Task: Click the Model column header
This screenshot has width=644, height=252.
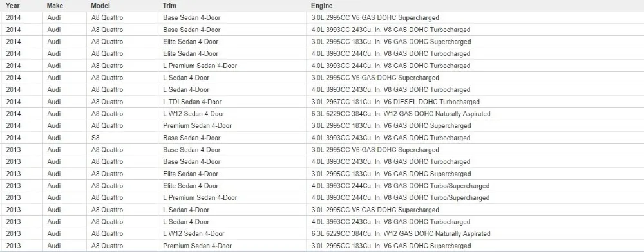Action: pyautogui.click(x=100, y=6)
